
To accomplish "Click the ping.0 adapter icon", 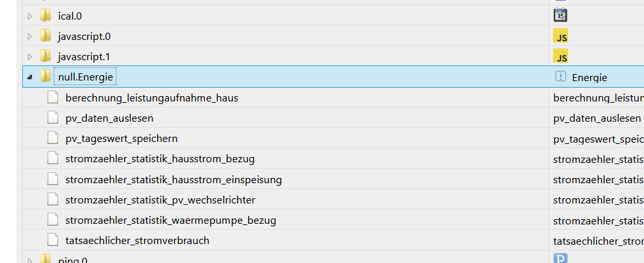I will (x=560, y=258).
